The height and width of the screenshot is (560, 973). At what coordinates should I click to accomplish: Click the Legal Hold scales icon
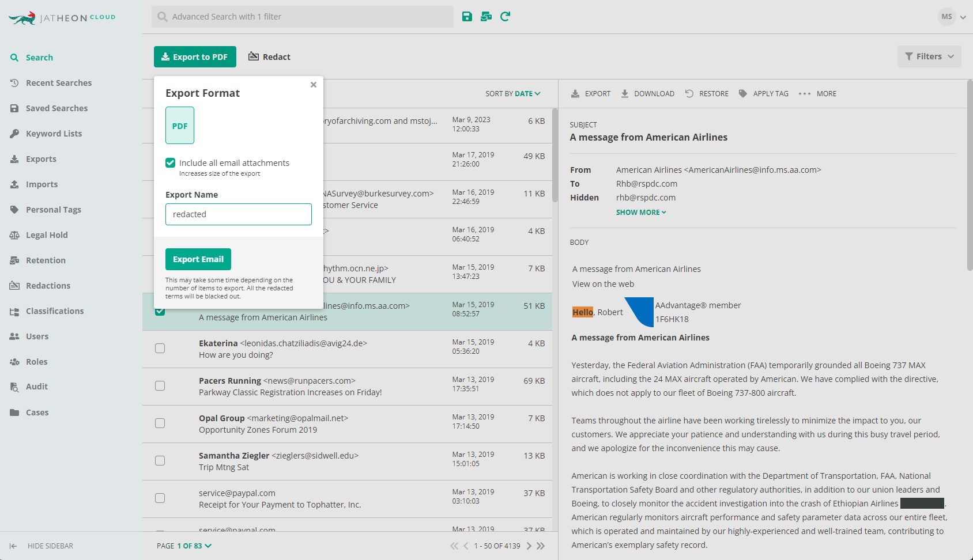coord(14,235)
